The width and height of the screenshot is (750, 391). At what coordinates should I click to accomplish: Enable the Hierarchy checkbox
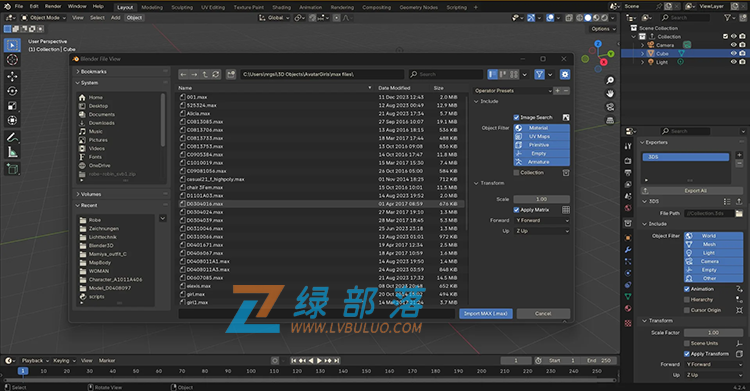click(x=687, y=300)
